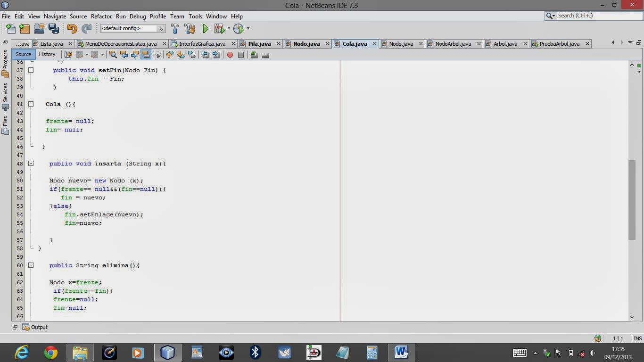This screenshot has height=362, width=644.
Task: Click the INS insert mode status indicator
Action: point(637,338)
